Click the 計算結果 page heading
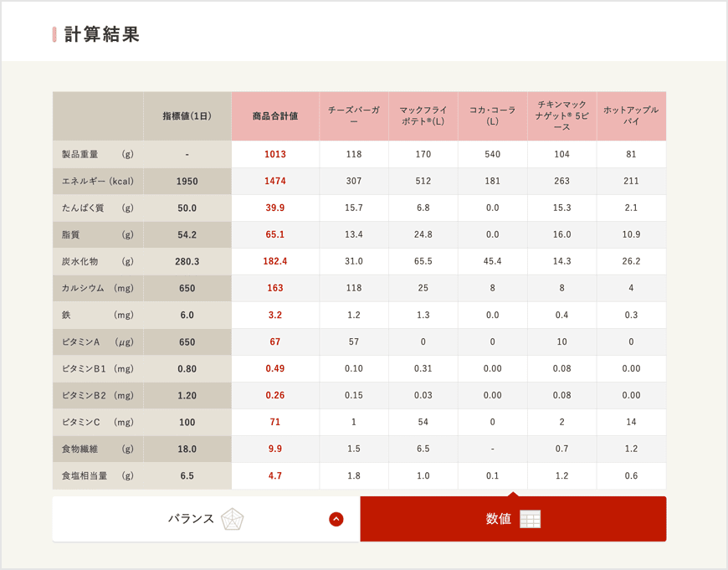Viewport: 728px width, 570px height. 102,34
